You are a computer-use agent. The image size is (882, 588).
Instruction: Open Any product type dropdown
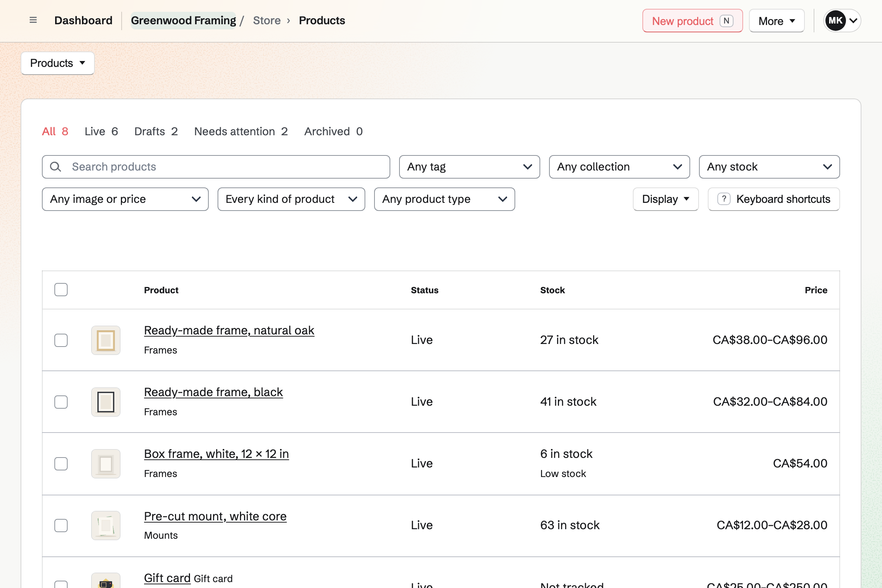(444, 199)
